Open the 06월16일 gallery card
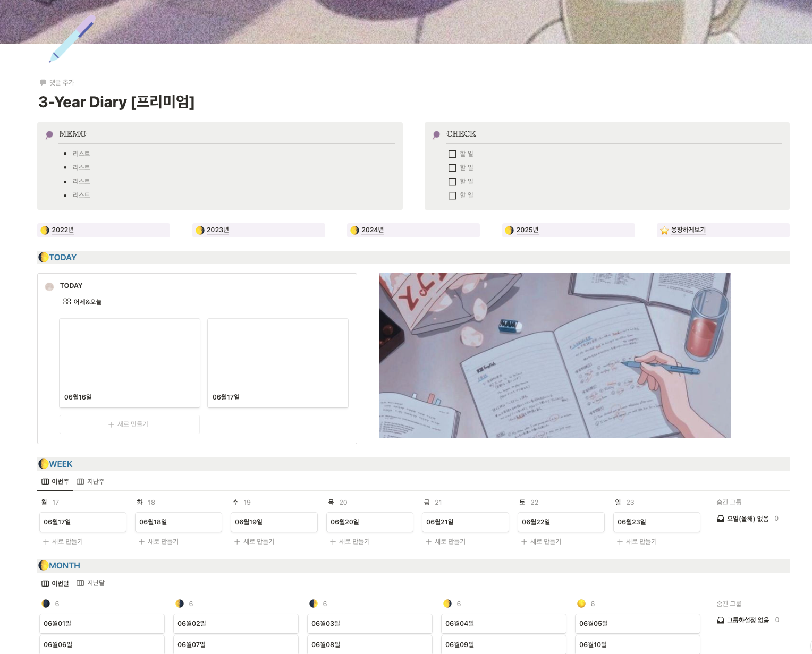 (x=130, y=363)
